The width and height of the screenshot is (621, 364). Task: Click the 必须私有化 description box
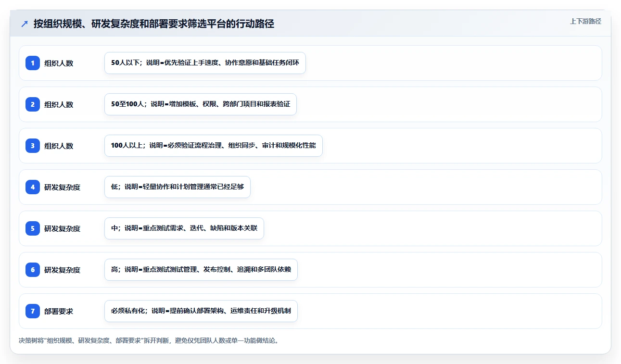click(x=201, y=311)
